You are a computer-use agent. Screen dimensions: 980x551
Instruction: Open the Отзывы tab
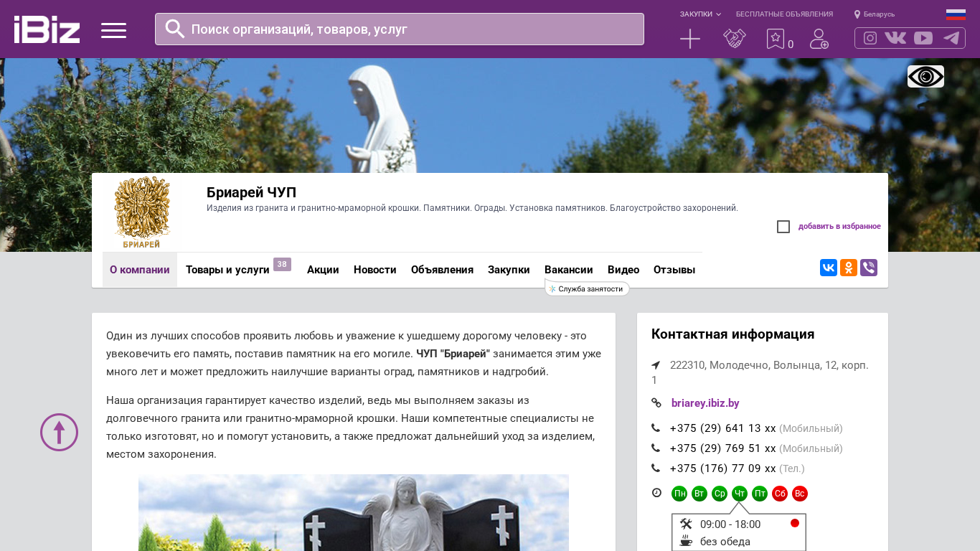click(674, 270)
